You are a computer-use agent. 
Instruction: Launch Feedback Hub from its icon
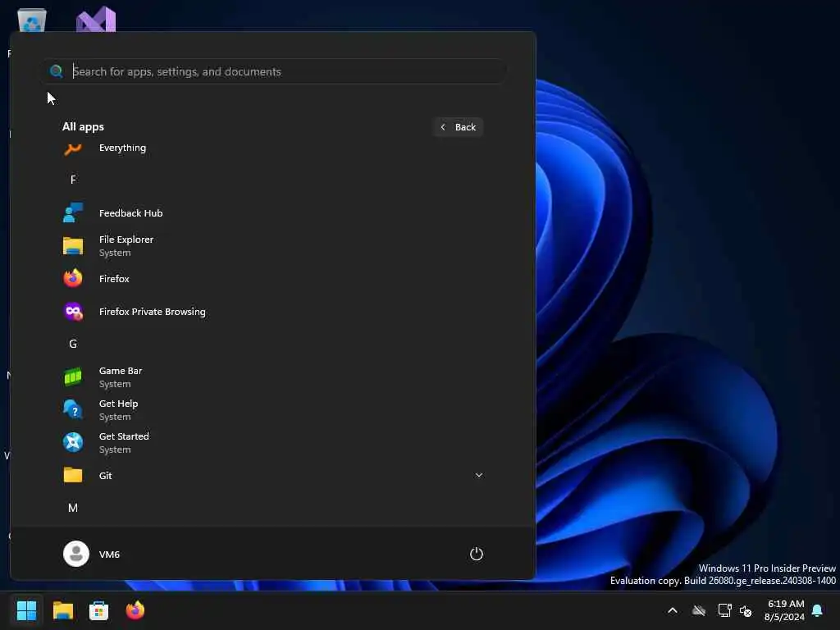(x=73, y=212)
